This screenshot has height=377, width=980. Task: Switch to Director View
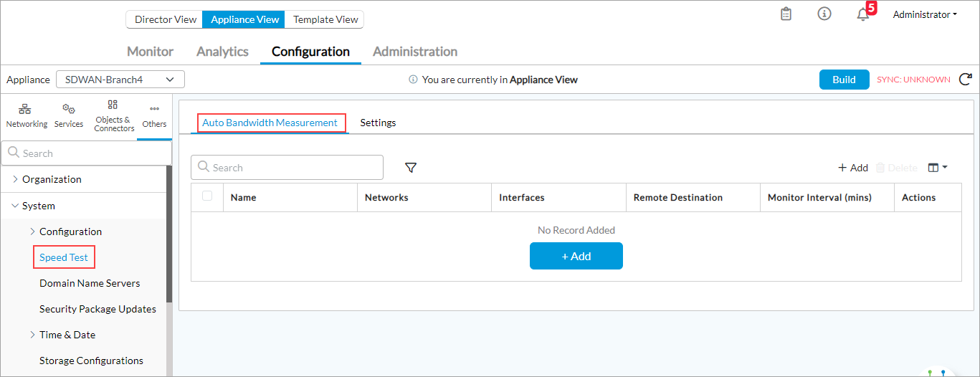[165, 20]
